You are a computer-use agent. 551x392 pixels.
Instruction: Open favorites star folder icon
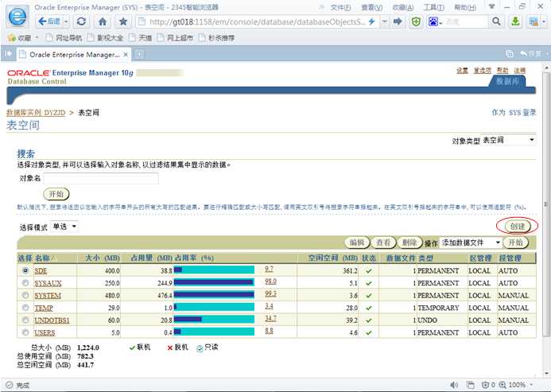click(x=12, y=37)
